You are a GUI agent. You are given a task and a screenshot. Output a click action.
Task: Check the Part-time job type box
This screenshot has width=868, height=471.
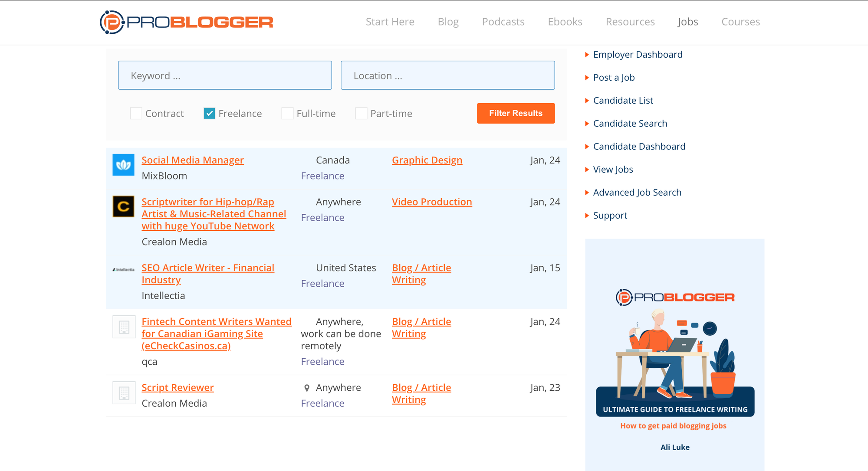coord(361,114)
